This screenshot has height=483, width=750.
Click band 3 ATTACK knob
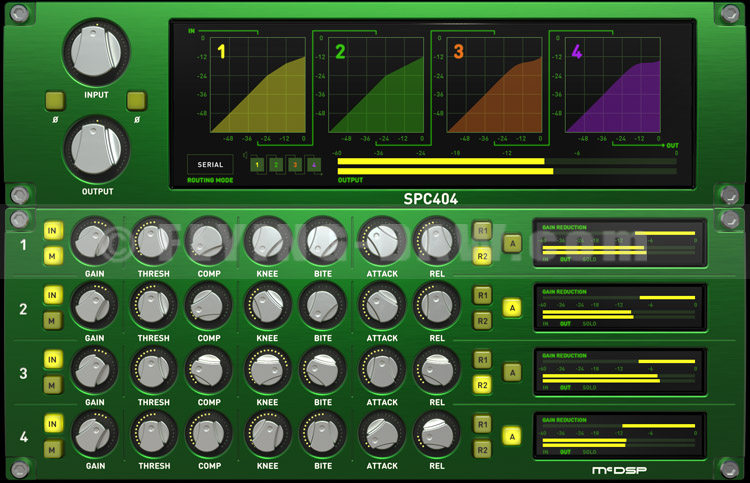coord(382,370)
